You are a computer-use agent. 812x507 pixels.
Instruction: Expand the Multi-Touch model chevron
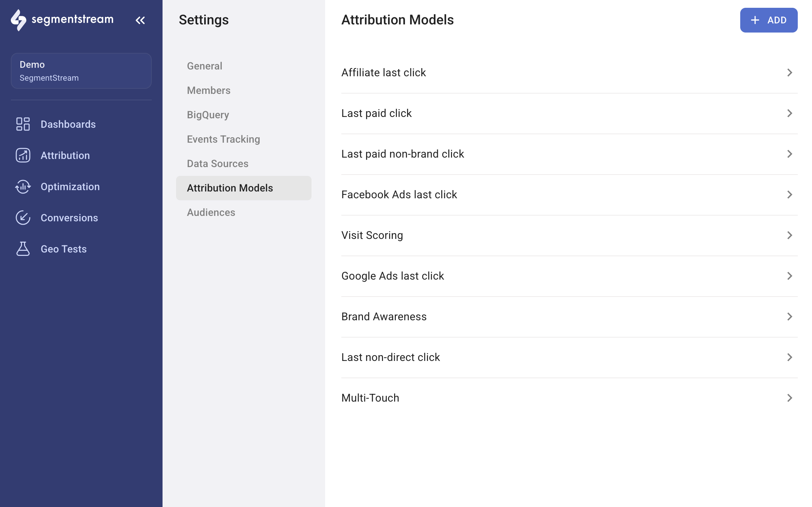[789, 398]
